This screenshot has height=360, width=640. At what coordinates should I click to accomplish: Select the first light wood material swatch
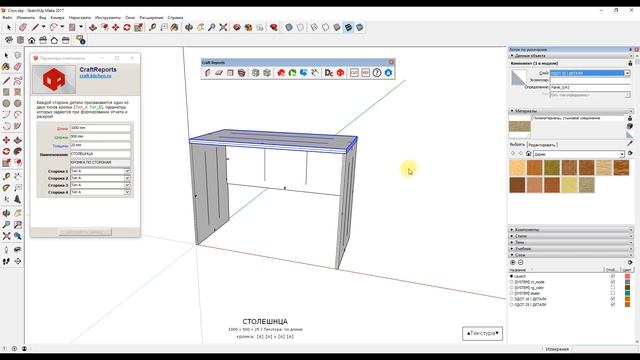point(517,168)
